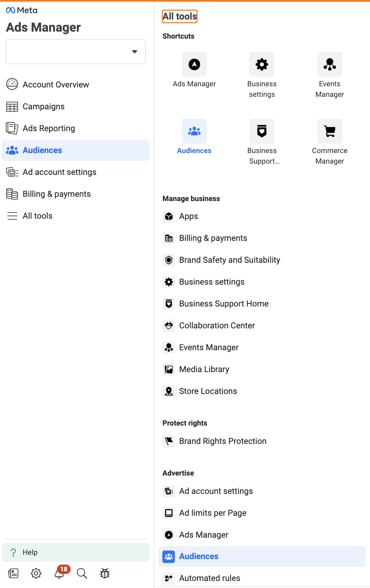Click the Ads Reporting document icon
370x588 pixels.
tap(12, 128)
